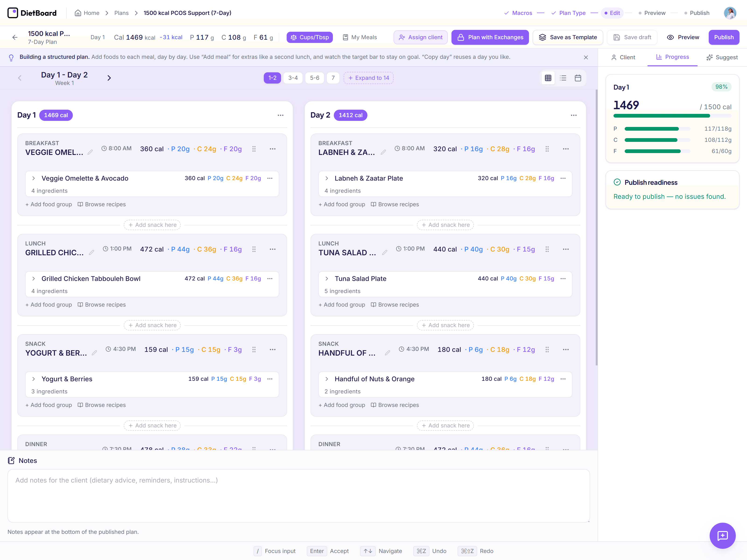
Task: Open Day 1 breakfast meal options menu
Action: [x=272, y=149]
